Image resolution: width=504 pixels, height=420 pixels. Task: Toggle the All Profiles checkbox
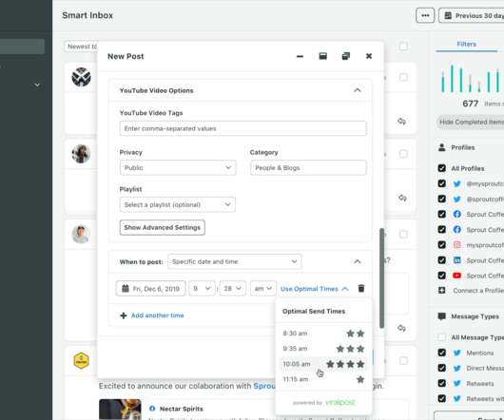point(442,168)
